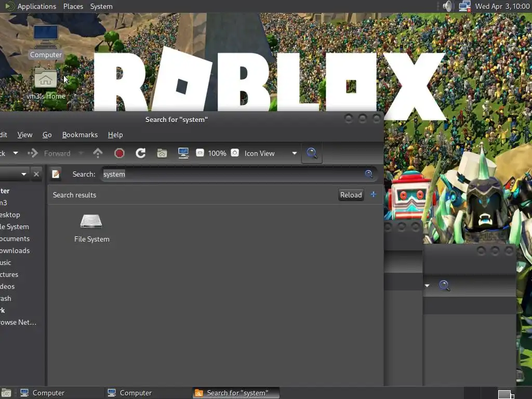Open the Go menu

click(x=47, y=135)
